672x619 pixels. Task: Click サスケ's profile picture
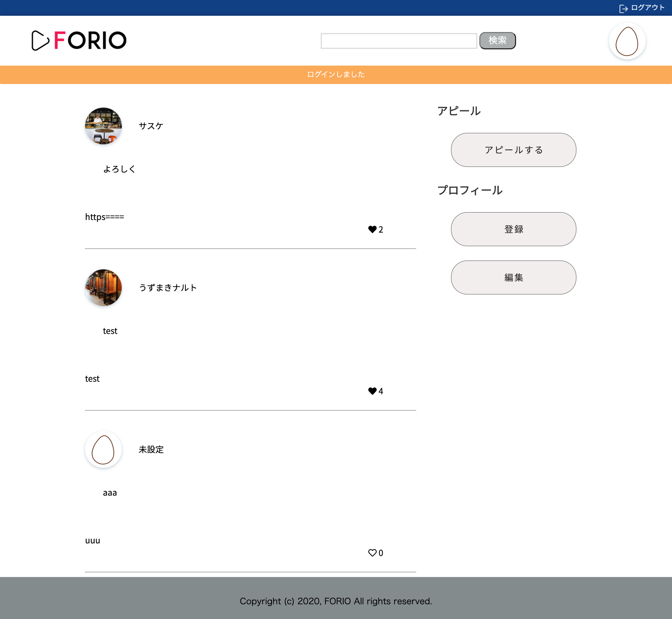click(x=103, y=126)
